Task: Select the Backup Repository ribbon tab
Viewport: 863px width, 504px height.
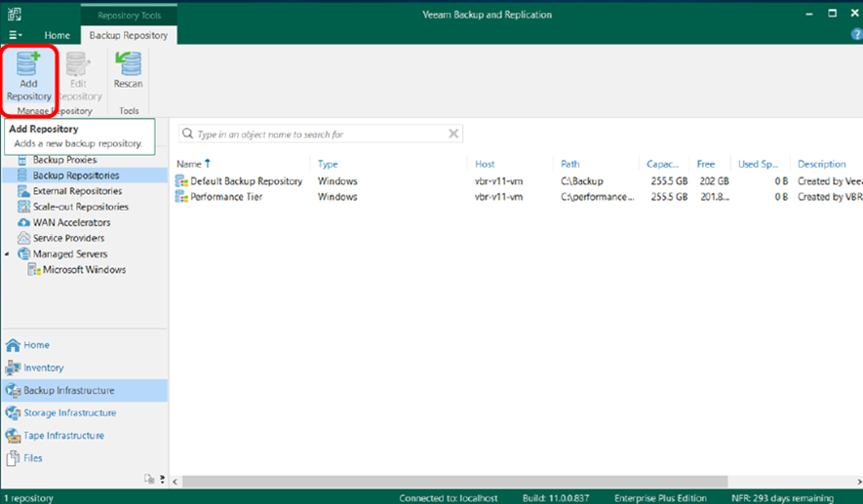Action: point(129,35)
